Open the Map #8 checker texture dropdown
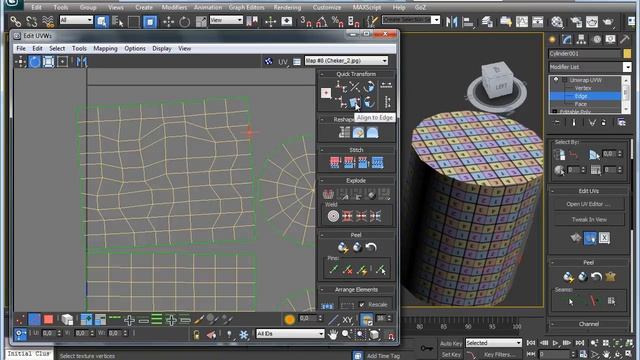The height and width of the screenshot is (360, 640). point(347,61)
